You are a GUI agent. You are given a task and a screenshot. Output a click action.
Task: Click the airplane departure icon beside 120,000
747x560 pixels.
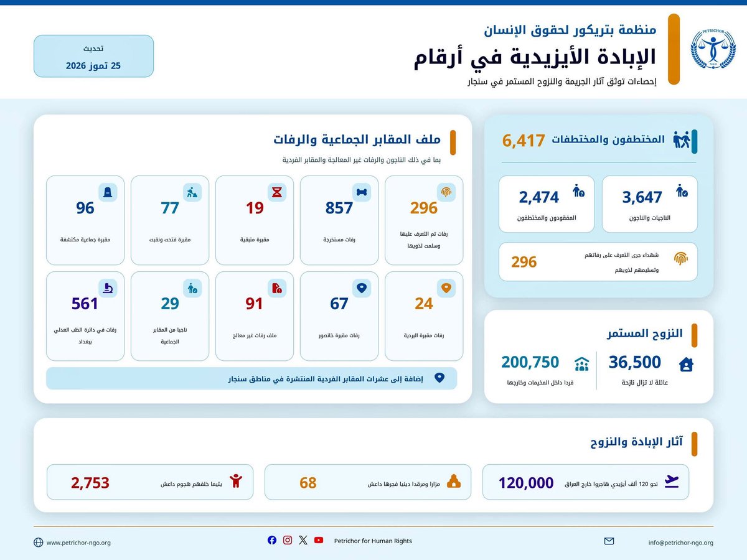coord(672,482)
